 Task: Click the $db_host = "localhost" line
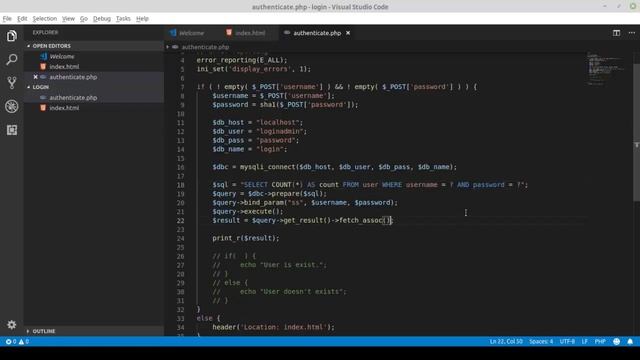[x=258, y=122]
